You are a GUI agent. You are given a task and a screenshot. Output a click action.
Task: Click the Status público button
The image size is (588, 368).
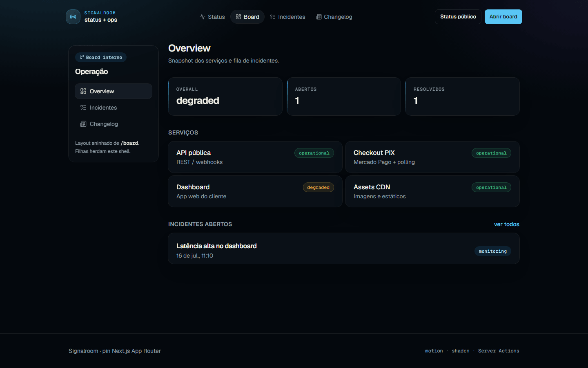click(x=458, y=17)
